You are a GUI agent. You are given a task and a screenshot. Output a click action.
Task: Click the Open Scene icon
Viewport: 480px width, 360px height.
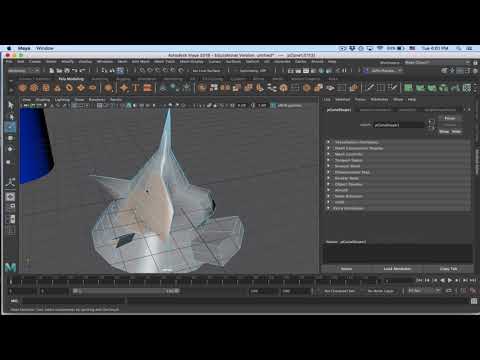point(59,70)
